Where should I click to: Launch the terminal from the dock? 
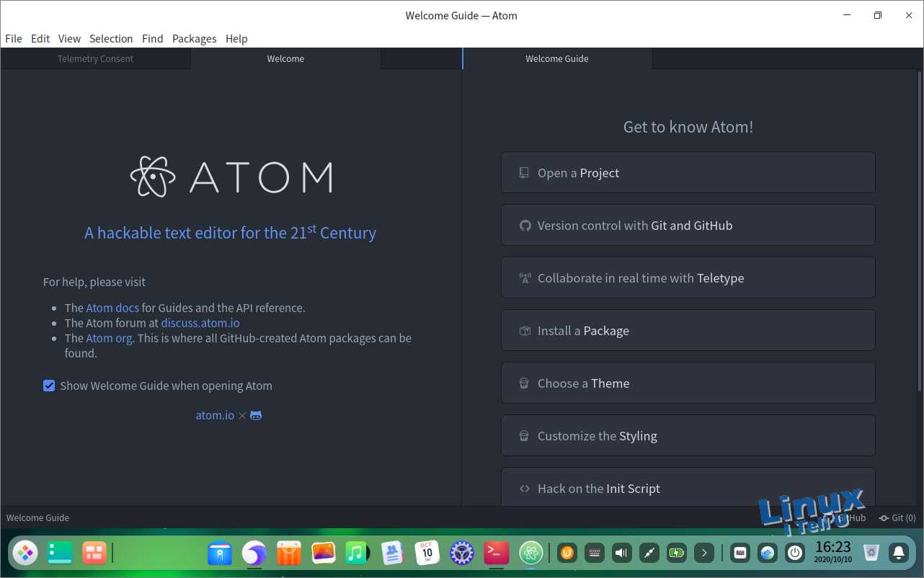click(x=496, y=553)
